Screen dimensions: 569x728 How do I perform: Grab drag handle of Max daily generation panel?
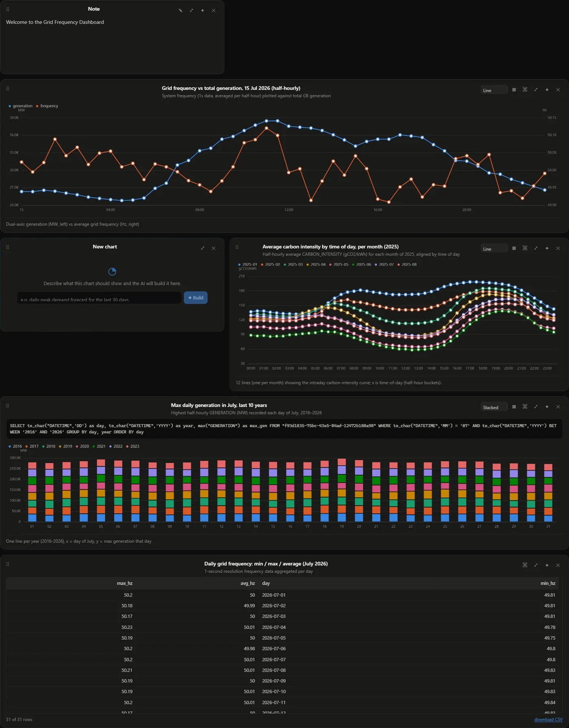pos(7,405)
